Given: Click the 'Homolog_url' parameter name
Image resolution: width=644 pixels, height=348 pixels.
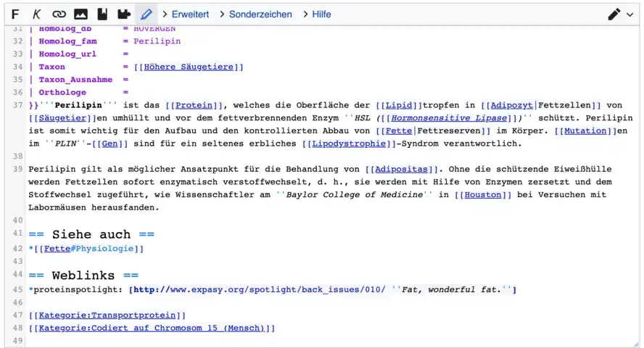Looking at the screenshot, I should 67,54.
